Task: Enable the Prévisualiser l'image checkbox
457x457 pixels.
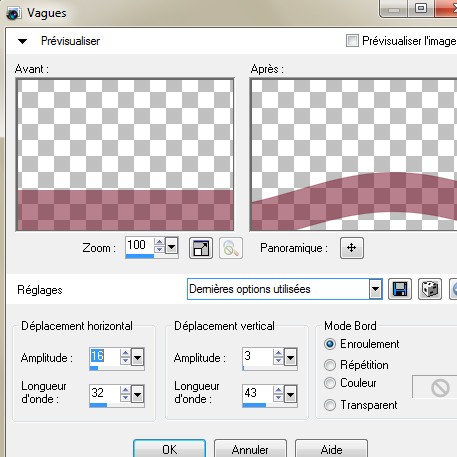Action: [352, 41]
